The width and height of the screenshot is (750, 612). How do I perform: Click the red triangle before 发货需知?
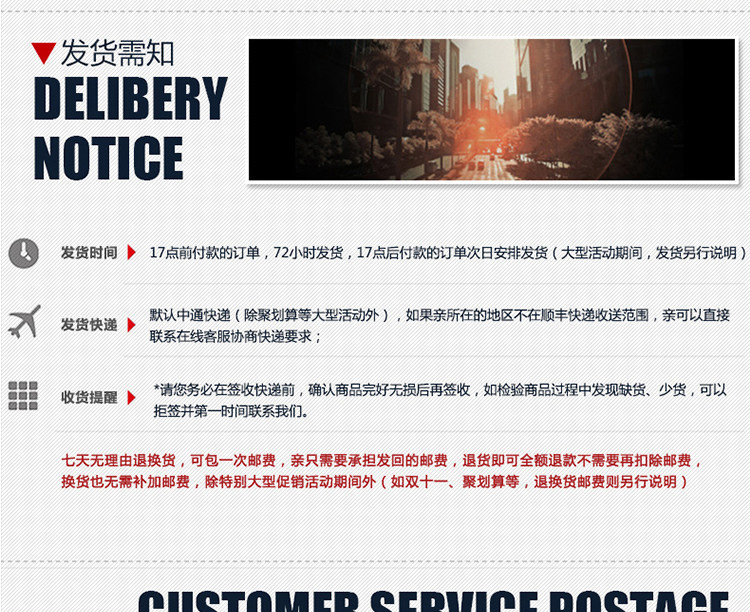[44, 53]
